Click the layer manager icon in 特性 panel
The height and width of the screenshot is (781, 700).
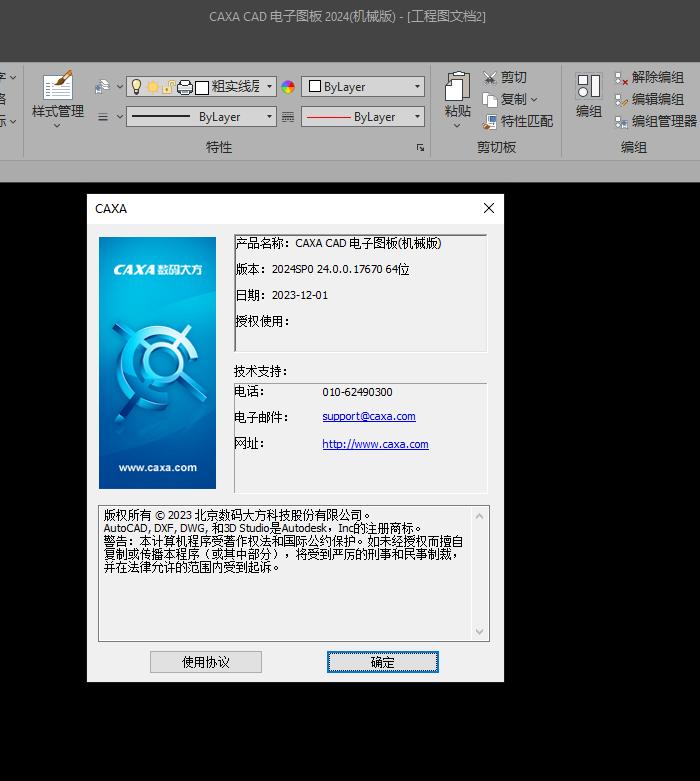click(102, 87)
